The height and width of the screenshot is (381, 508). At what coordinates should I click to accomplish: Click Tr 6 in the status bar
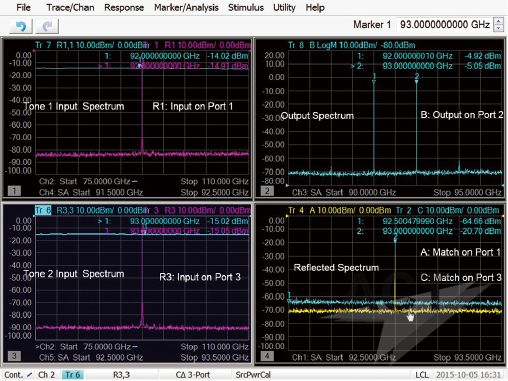pyautogui.click(x=72, y=375)
